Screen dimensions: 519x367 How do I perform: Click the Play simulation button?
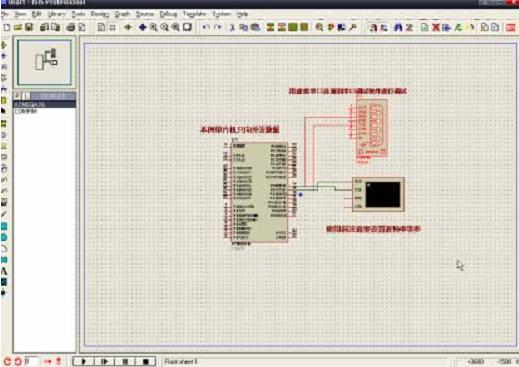(x=83, y=361)
